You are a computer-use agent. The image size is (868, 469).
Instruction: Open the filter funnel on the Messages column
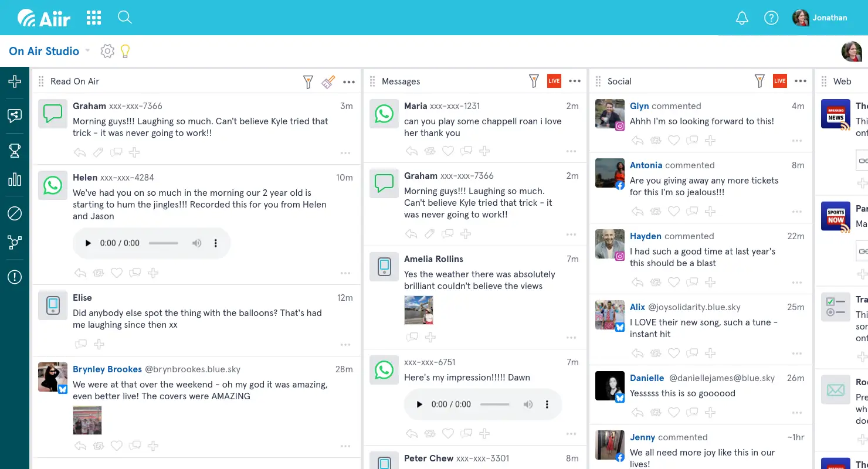tap(534, 81)
